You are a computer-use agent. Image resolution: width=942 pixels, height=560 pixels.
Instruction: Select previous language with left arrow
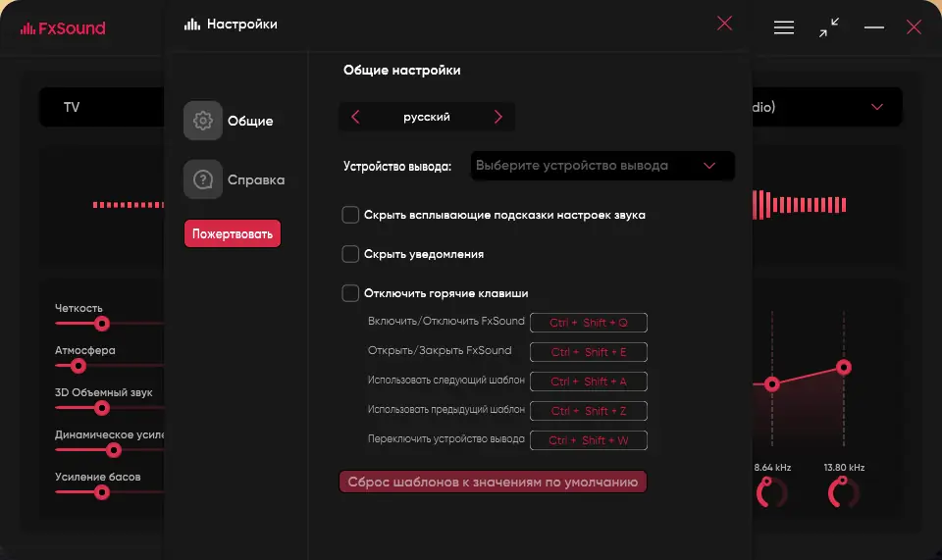click(x=355, y=117)
